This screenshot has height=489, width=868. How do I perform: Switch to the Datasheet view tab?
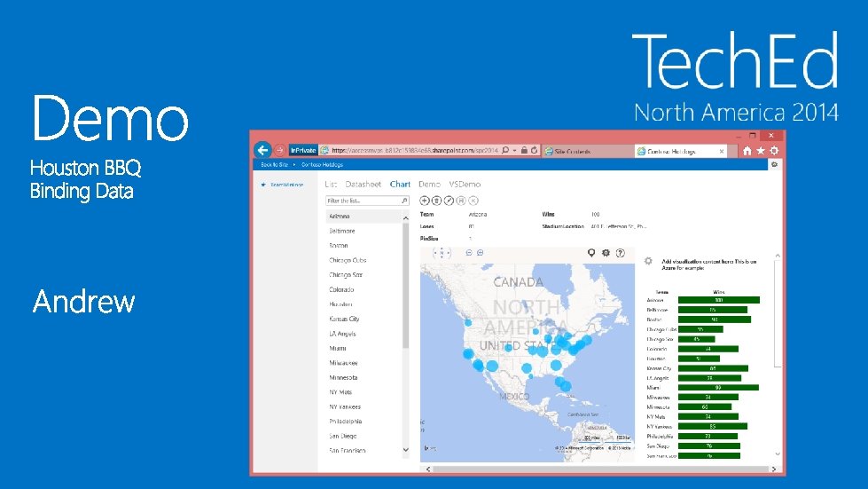click(x=364, y=184)
